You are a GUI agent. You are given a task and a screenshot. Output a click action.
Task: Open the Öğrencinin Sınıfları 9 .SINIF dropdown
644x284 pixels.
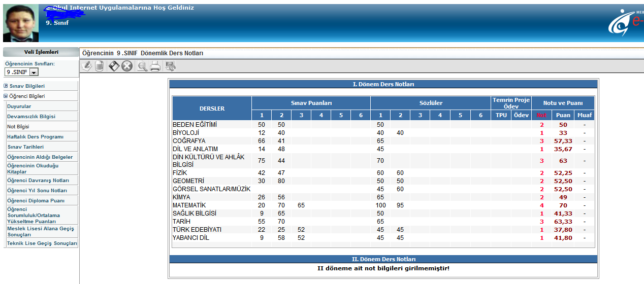(21, 72)
